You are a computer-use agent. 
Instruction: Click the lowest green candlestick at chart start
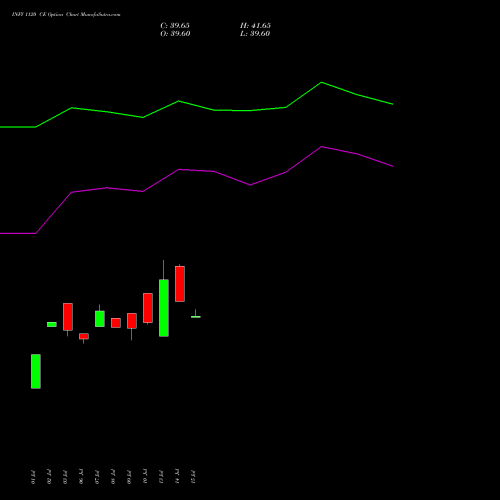[x=36, y=371]
